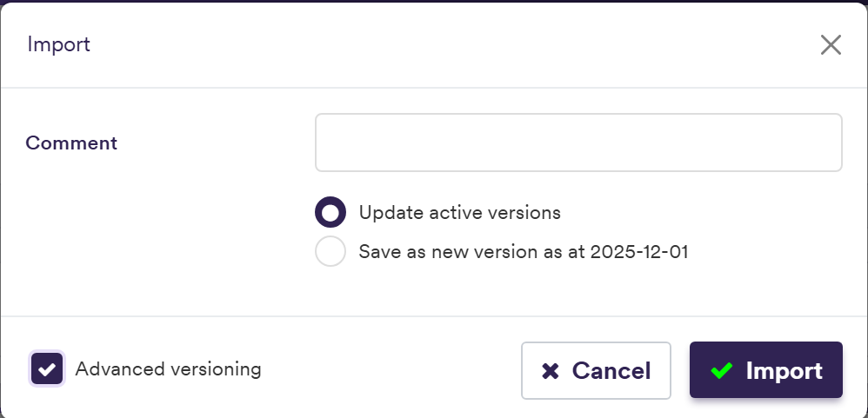Click the white tick inside the Advanced versioning box
Screen dimensions: 868x418
click(x=47, y=368)
